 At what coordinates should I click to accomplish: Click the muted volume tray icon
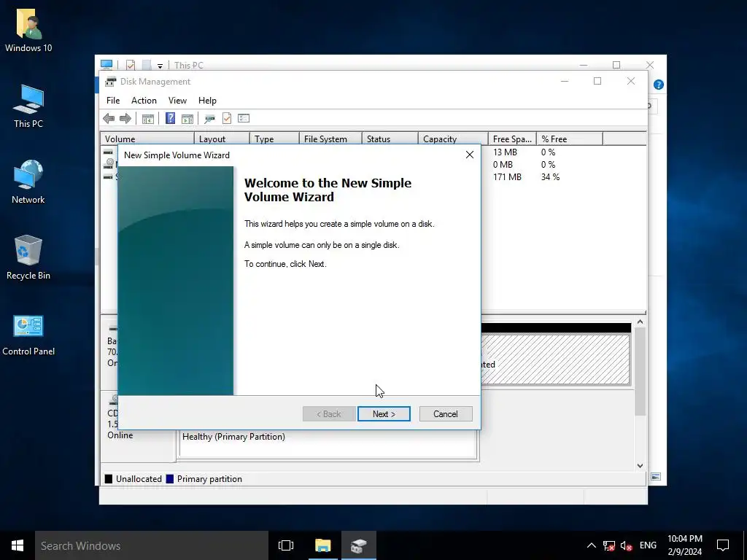tap(627, 545)
